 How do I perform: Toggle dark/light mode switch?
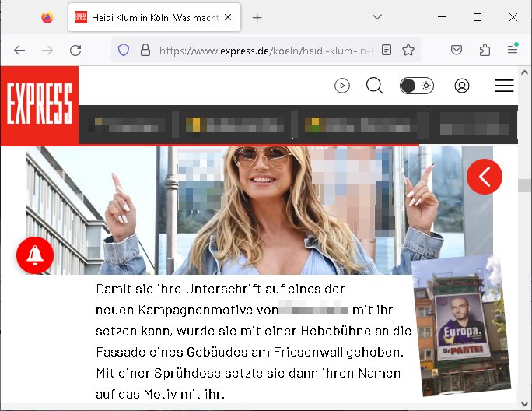(x=416, y=86)
